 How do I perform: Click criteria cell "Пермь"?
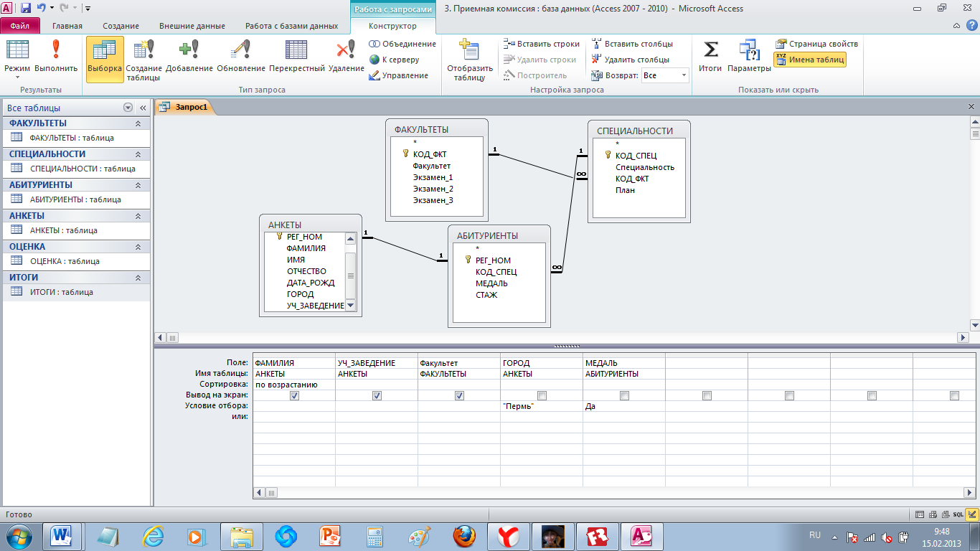click(x=542, y=406)
